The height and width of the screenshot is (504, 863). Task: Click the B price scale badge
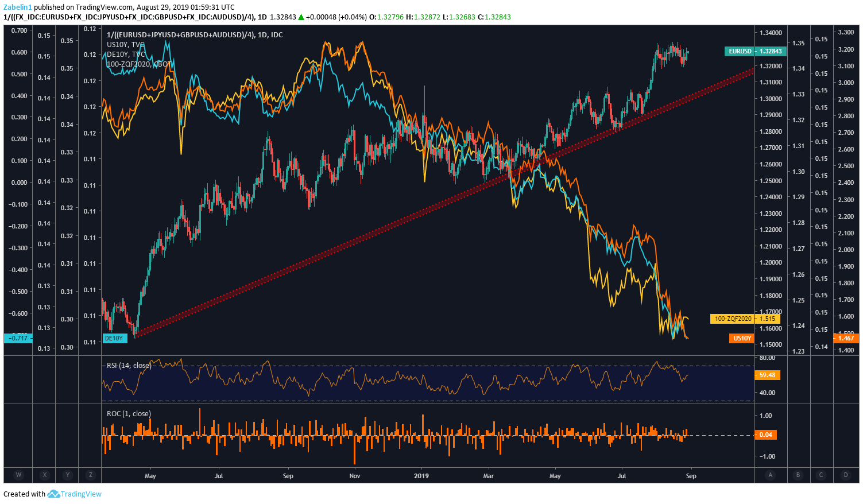(x=798, y=475)
